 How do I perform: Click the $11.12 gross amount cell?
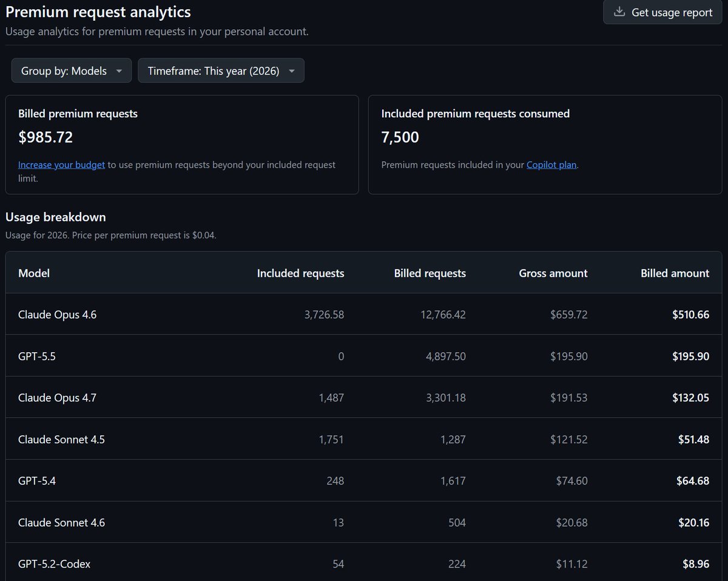tap(571, 564)
